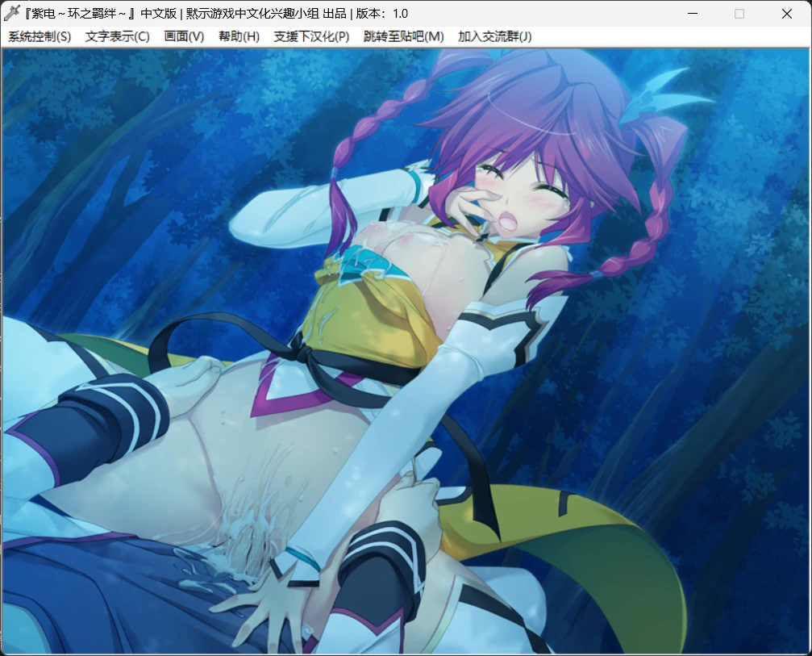Minimize the game window
The width and height of the screenshot is (812, 656).
(693, 14)
